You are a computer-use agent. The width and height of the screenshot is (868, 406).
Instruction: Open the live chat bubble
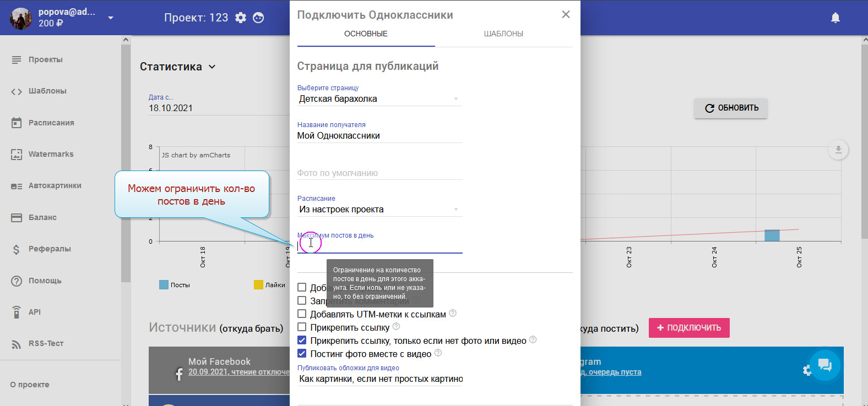point(824,365)
